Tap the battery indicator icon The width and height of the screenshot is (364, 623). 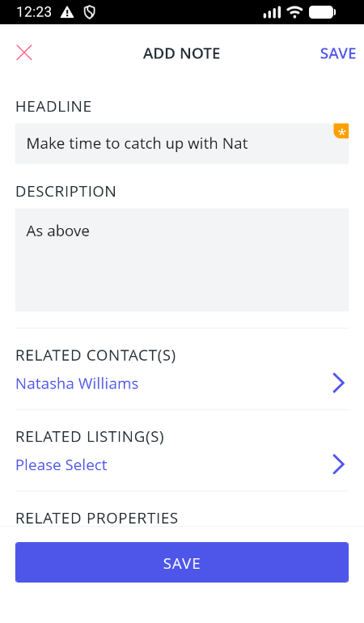(322, 12)
